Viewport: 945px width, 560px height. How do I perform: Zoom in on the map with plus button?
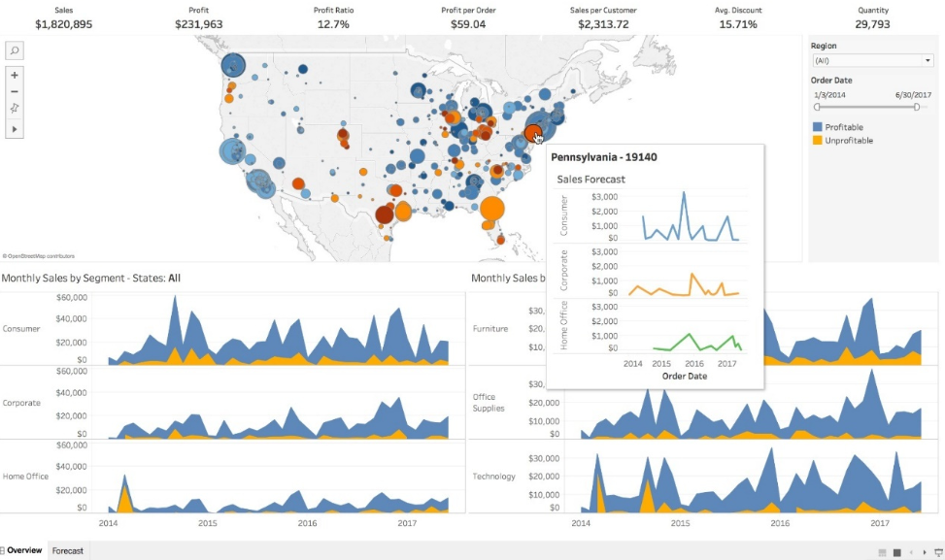click(15, 75)
